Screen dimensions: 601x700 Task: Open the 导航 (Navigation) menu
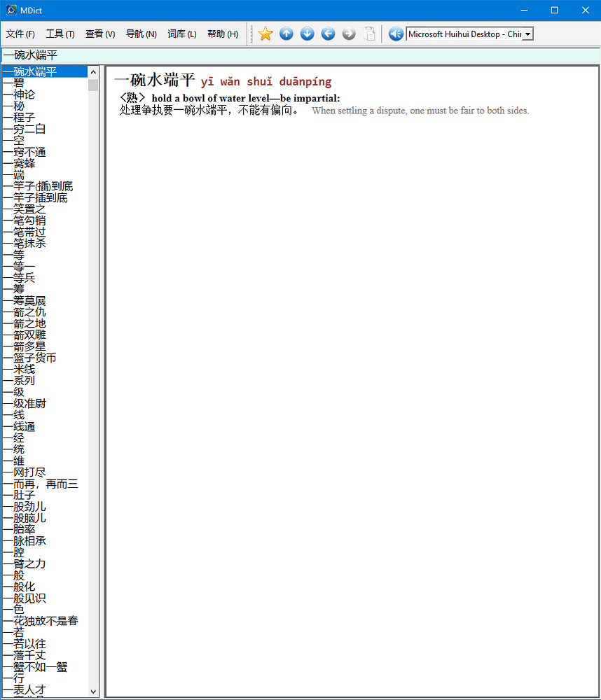pyautogui.click(x=140, y=33)
